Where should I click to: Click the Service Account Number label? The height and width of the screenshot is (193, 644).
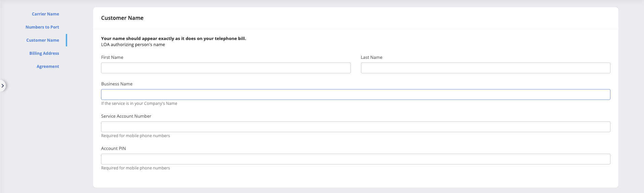pos(126,116)
